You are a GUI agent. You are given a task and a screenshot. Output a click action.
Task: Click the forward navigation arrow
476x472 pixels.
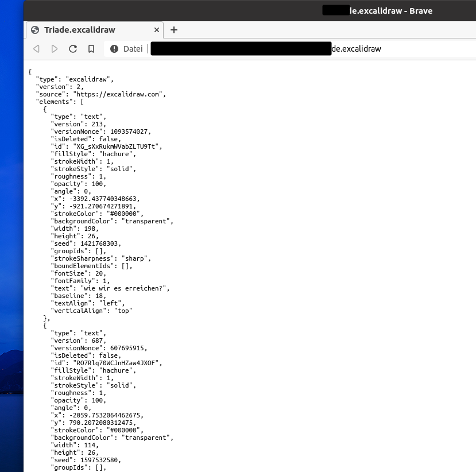coord(55,49)
